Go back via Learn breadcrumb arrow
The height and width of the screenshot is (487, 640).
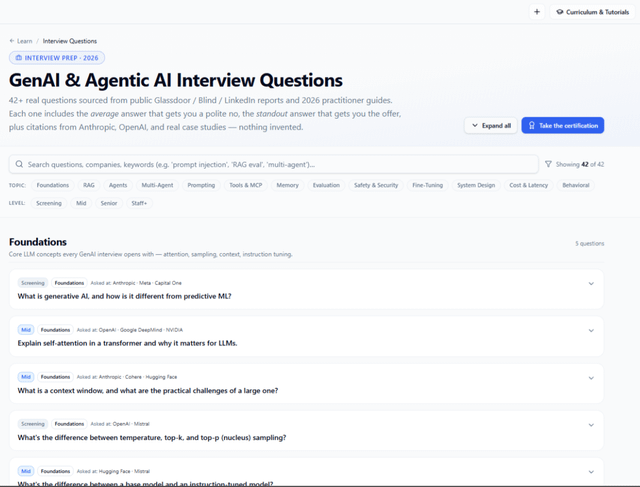(x=12, y=41)
